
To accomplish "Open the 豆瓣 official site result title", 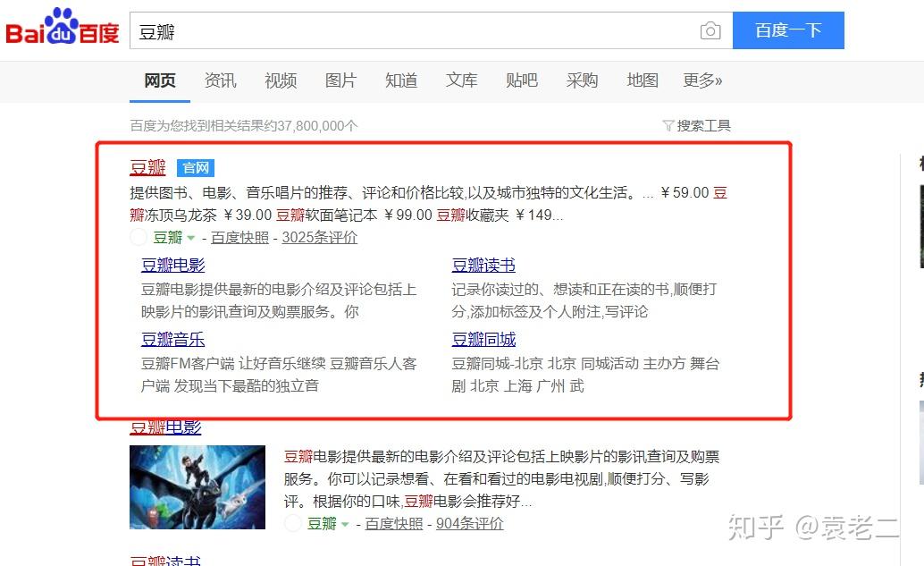I will 148,167.
